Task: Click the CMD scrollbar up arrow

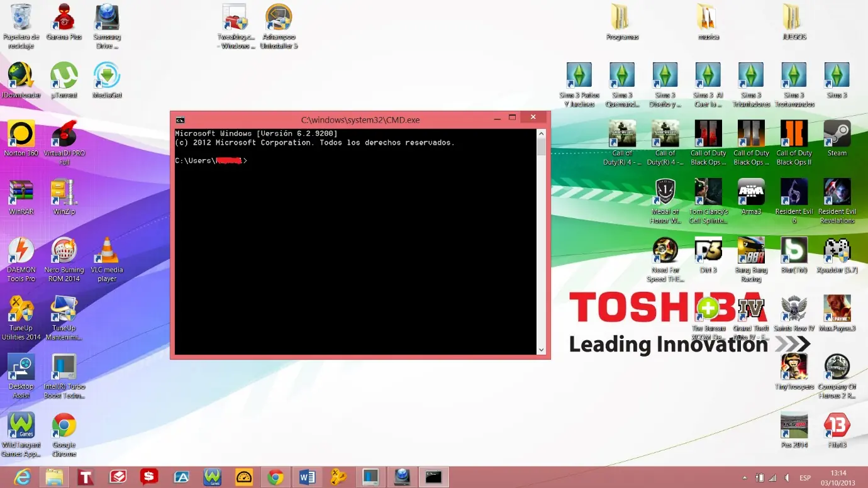Action: tap(541, 133)
